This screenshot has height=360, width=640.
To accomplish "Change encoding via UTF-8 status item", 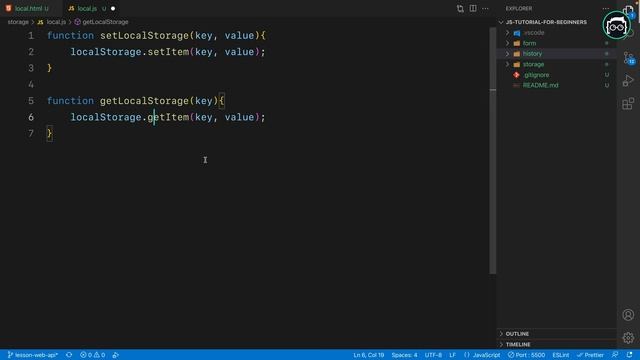I will (x=433, y=355).
